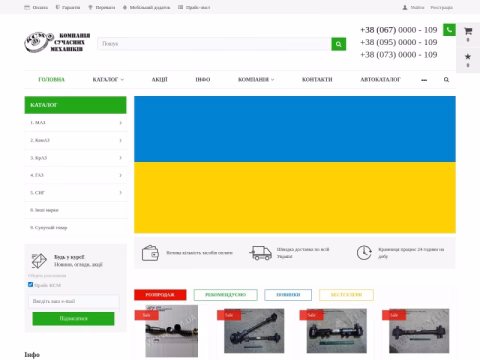
Task: Click the Оплата payment icon in top bar
Action: [x=27, y=7]
